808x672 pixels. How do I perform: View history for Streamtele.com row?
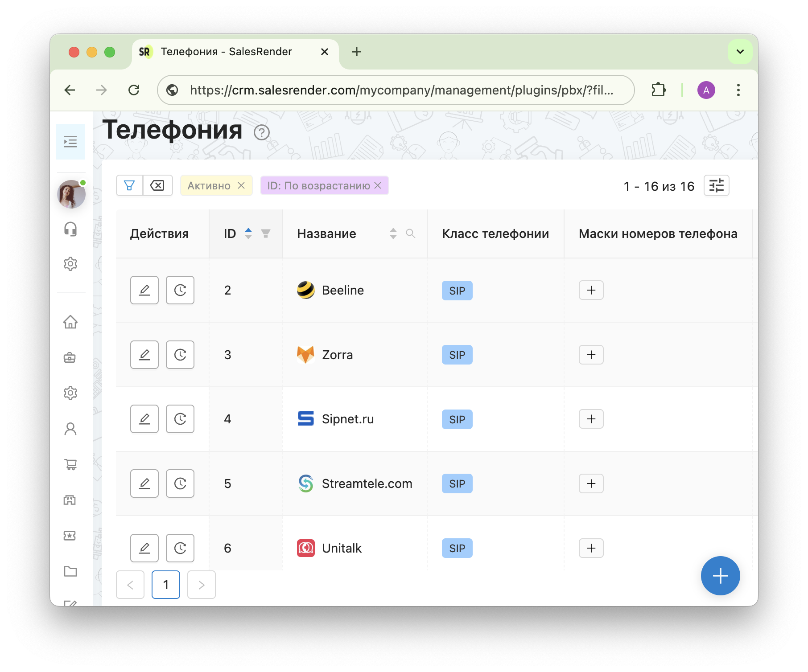(x=180, y=484)
